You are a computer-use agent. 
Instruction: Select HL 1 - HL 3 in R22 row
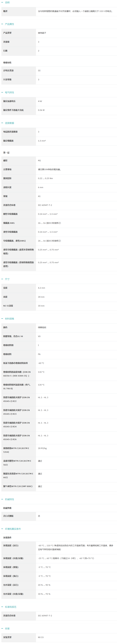pyautogui.click(x=43, y=397)
